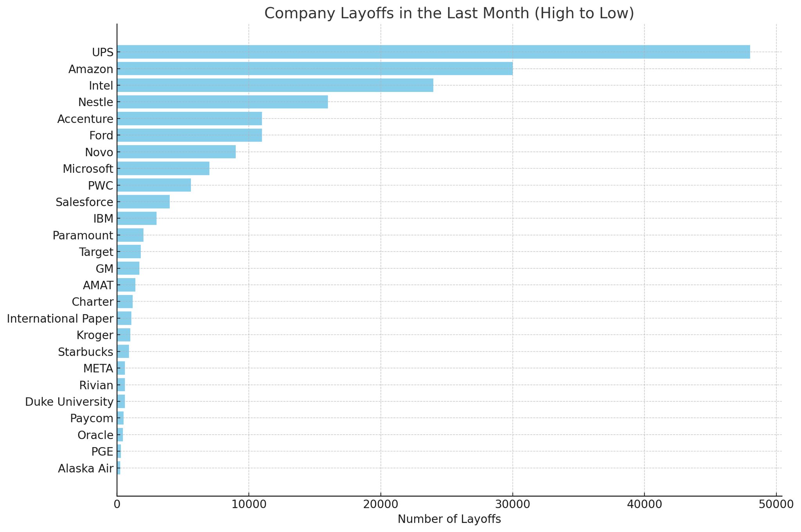The image size is (801, 532).
Task: Click the PWC bar
Action: [x=154, y=185]
